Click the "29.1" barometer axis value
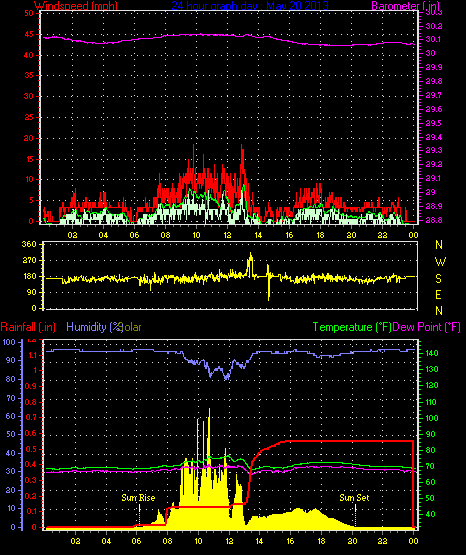Viewport: 466px width, 555px height. (x=434, y=178)
